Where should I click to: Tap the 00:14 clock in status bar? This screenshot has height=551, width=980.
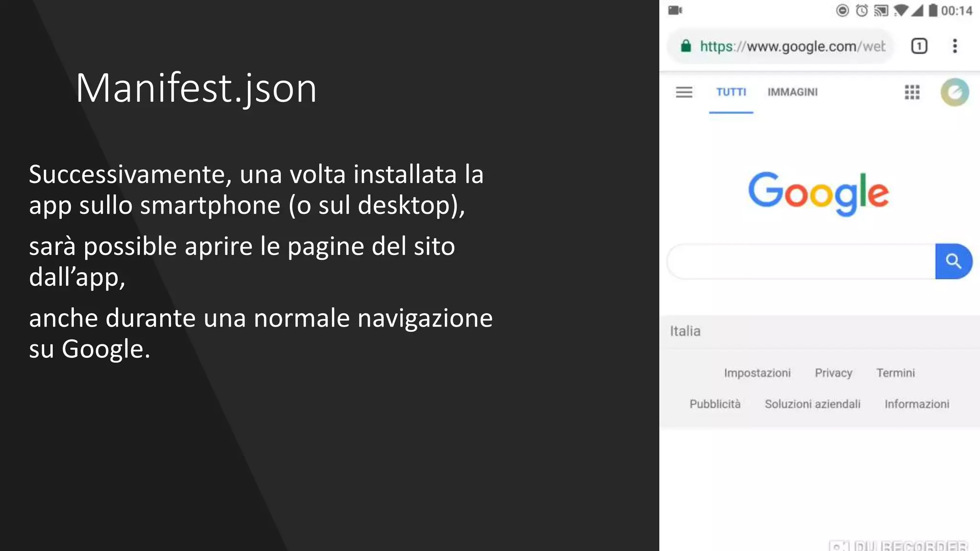point(957,10)
